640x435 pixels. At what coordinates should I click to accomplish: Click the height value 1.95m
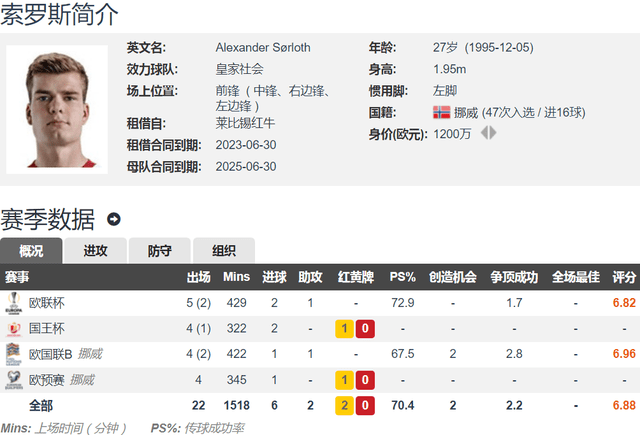pyautogui.click(x=449, y=69)
